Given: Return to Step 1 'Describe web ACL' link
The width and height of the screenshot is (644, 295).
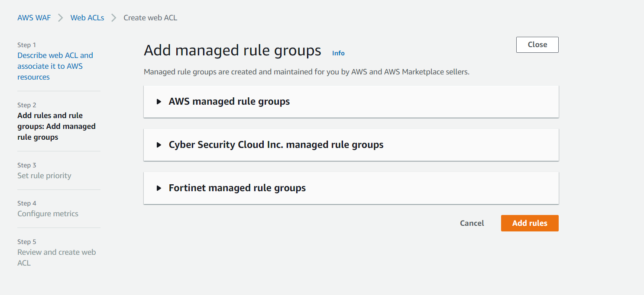Looking at the screenshot, I should pos(55,66).
